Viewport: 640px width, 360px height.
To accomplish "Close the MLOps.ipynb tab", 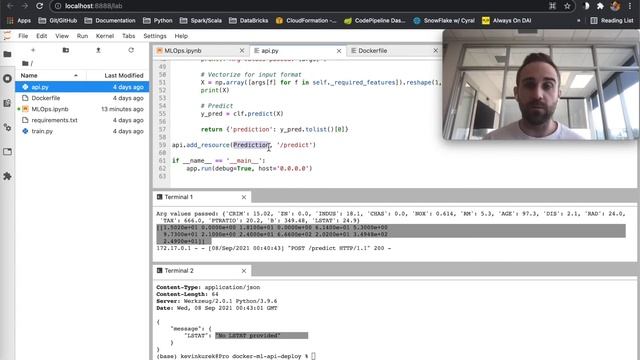I will point(242,51).
